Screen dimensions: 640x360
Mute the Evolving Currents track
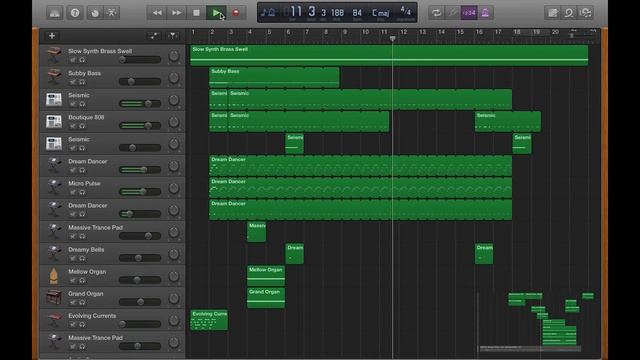tap(73, 324)
